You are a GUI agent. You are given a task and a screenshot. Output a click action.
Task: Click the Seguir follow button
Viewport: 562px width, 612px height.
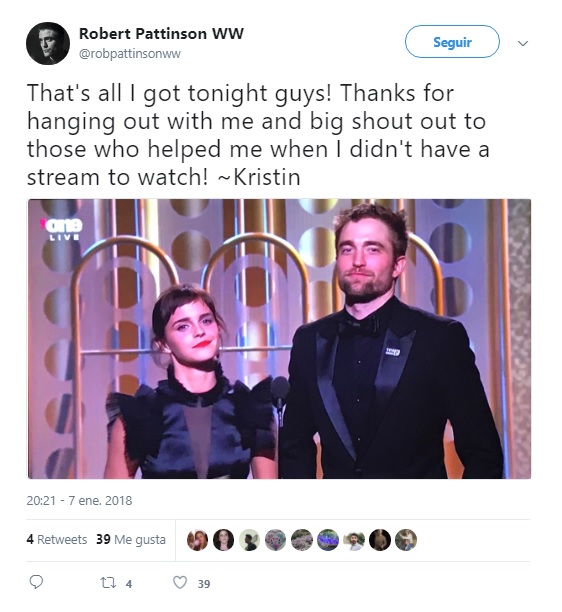(x=452, y=42)
